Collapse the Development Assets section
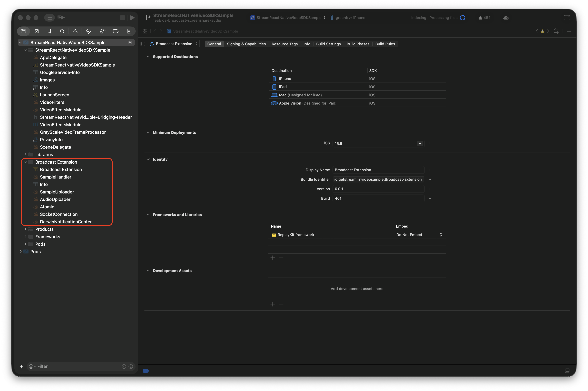This screenshot has width=588, height=391. click(148, 271)
